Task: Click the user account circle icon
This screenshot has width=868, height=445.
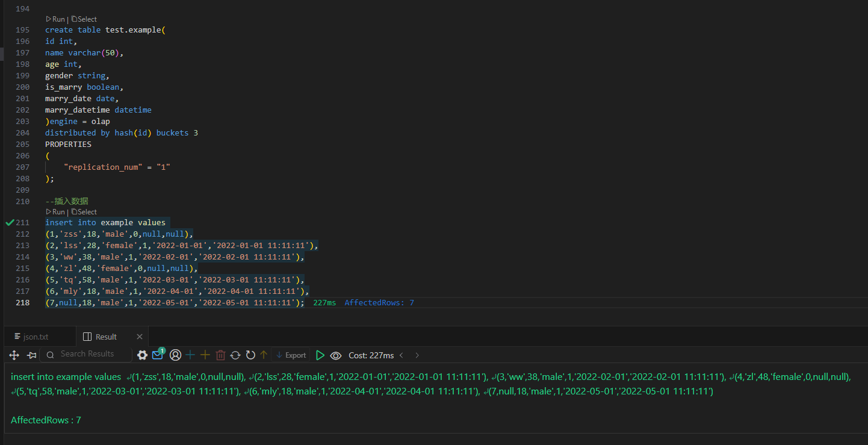Action: tap(175, 355)
